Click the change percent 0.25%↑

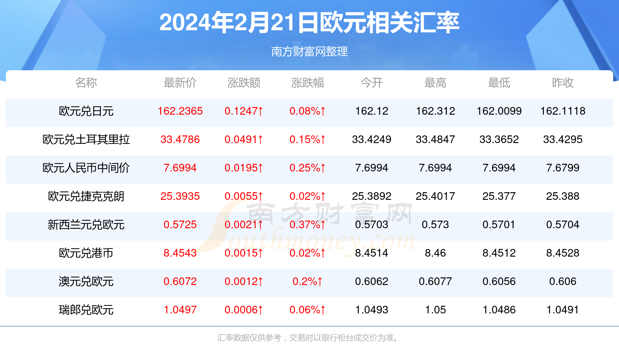[x=308, y=168]
